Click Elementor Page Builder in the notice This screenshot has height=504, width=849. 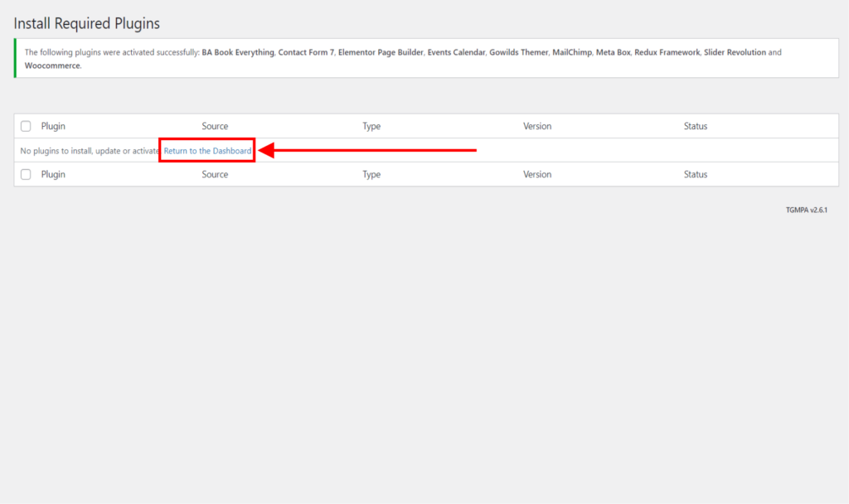(380, 52)
